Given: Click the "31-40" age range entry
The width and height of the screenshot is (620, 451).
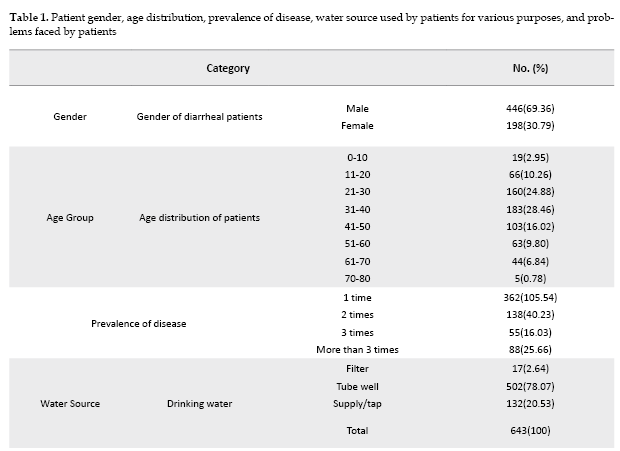Looking at the screenshot, I should pos(357,209).
